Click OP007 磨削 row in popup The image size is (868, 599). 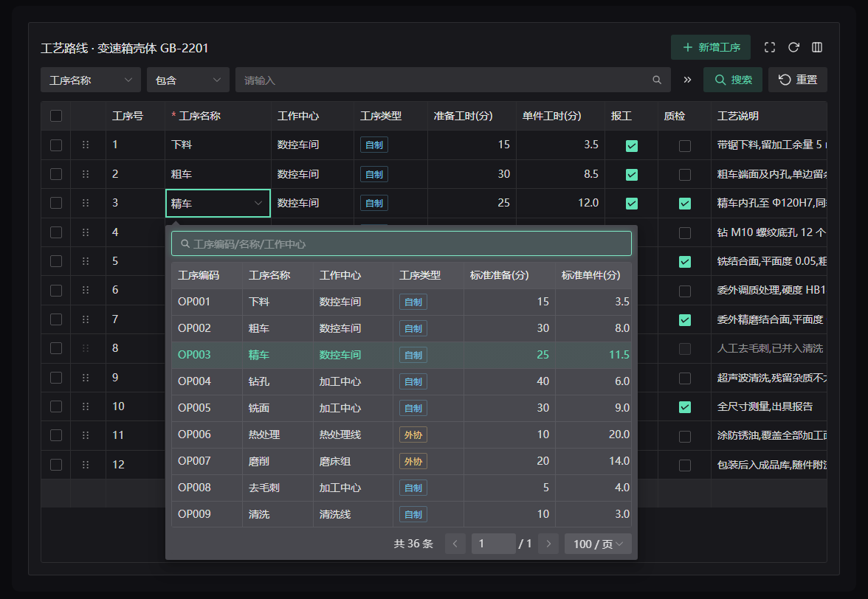[402, 461]
